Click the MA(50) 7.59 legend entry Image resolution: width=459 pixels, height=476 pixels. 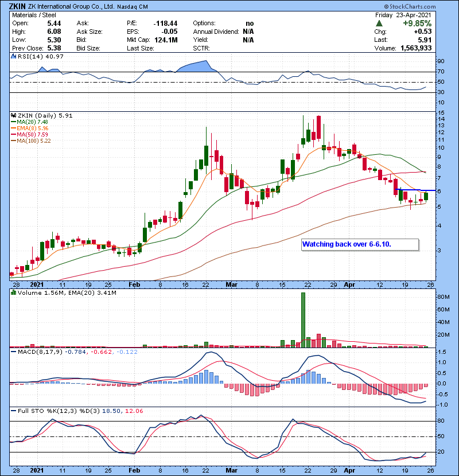tap(29, 134)
